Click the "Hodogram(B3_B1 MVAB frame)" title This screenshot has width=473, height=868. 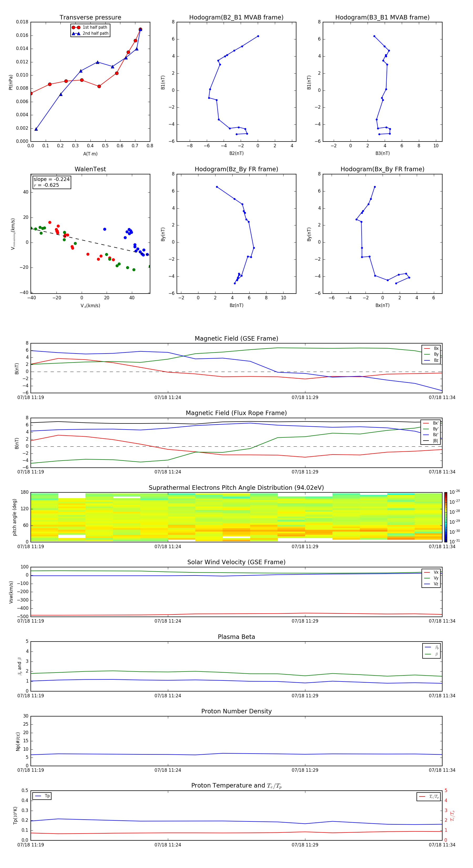[382, 17]
